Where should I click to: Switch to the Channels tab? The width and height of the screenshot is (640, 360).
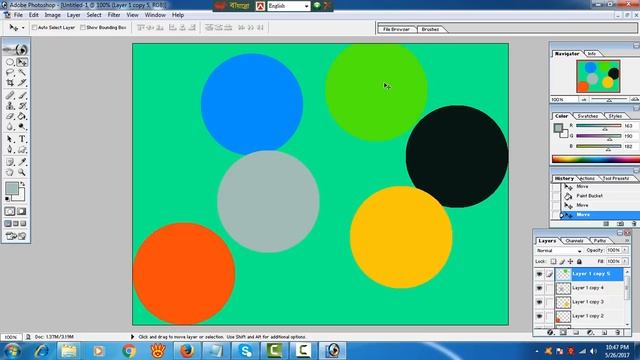(x=574, y=241)
